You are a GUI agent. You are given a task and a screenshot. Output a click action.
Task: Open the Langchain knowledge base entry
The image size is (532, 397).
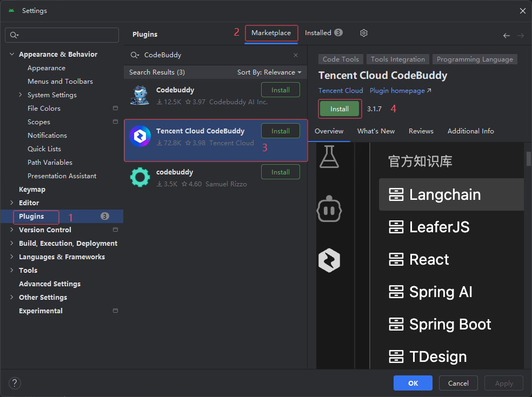pos(451,194)
